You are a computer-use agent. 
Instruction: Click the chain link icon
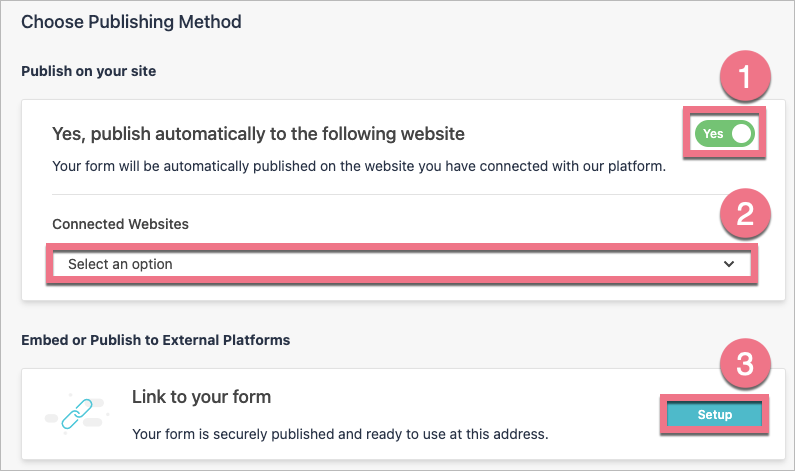pyautogui.click(x=75, y=414)
